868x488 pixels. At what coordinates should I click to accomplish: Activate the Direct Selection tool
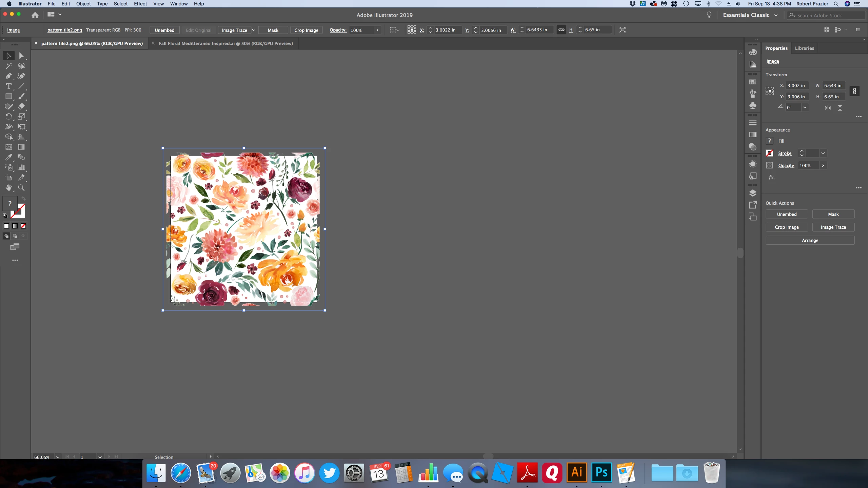[21, 56]
